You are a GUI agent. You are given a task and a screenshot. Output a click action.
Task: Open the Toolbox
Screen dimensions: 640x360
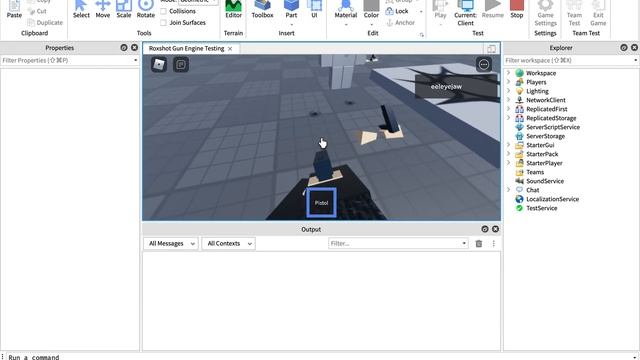click(x=262, y=9)
